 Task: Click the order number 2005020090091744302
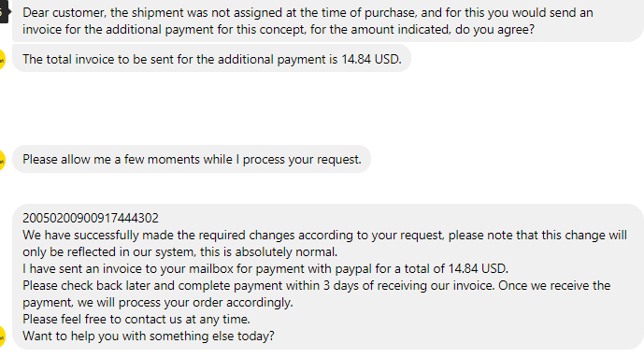point(91,218)
